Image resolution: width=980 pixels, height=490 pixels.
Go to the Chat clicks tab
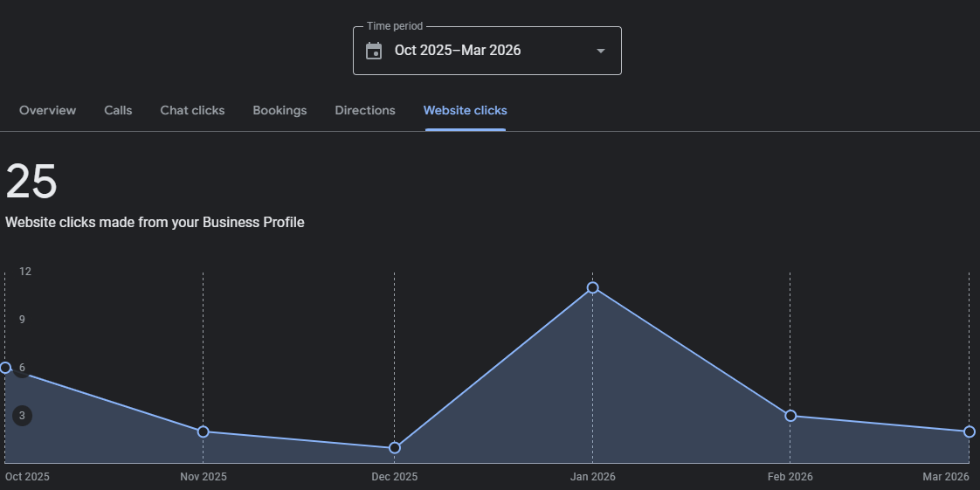pos(192,110)
